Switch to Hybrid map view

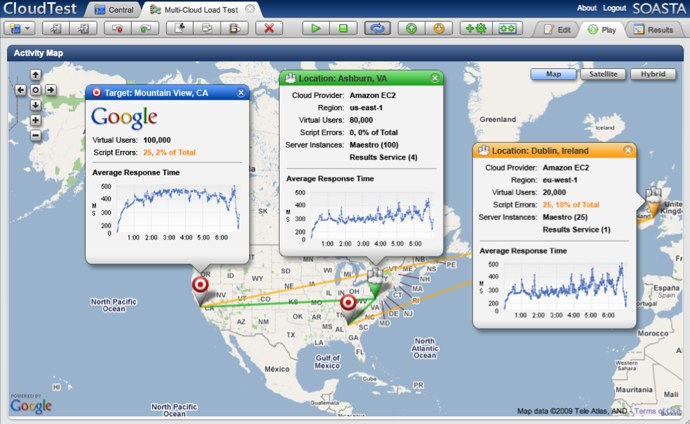[653, 74]
